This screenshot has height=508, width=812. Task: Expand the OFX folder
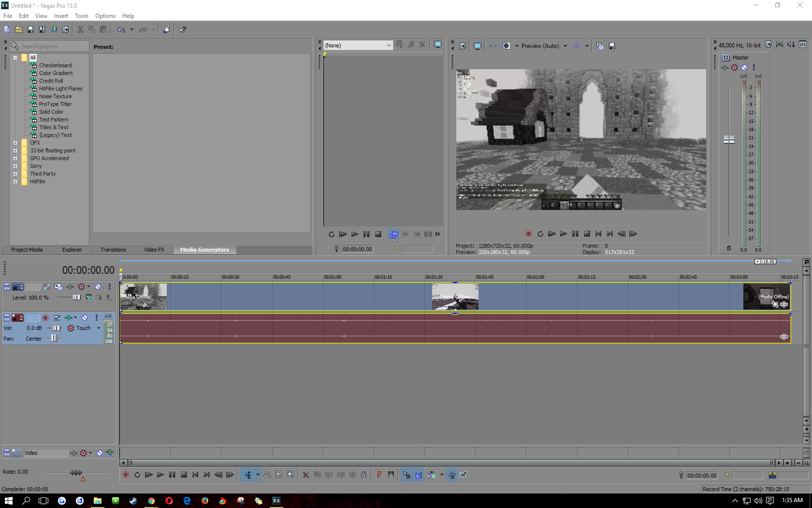click(15, 143)
